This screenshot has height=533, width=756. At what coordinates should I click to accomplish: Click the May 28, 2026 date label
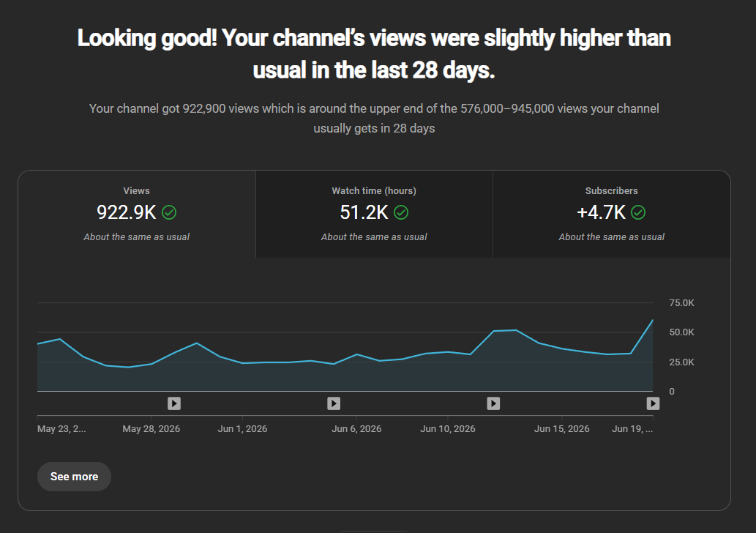(151, 429)
